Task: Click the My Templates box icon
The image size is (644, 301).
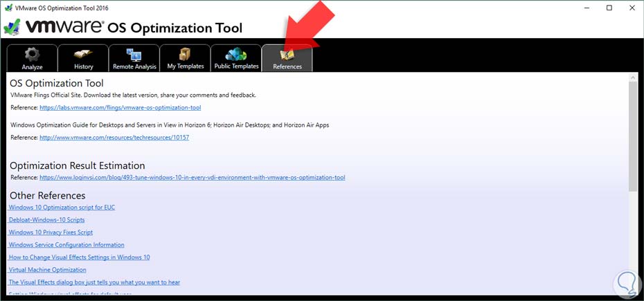Action: [185, 54]
